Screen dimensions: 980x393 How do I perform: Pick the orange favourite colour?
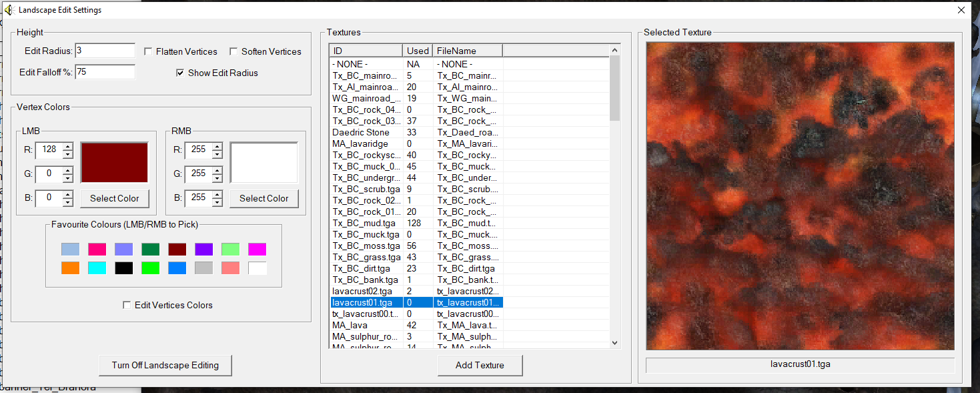tap(70, 268)
